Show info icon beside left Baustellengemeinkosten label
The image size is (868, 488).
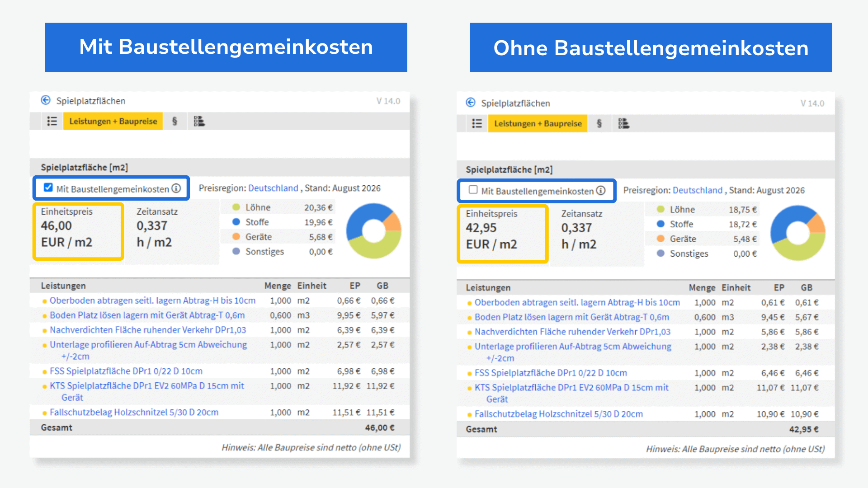pyautogui.click(x=176, y=188)
